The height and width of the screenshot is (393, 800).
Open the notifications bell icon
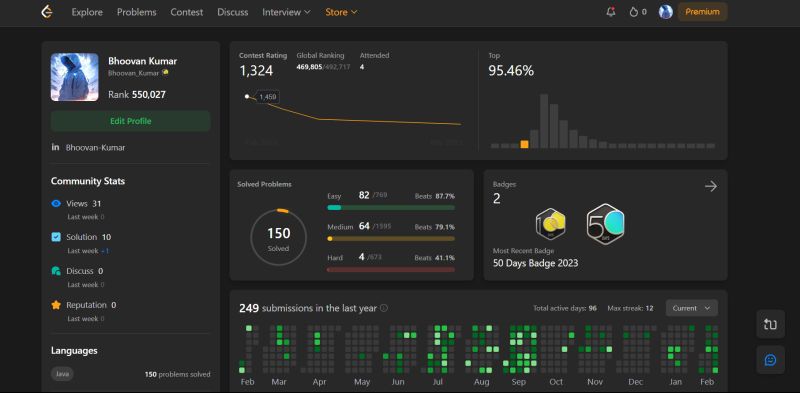point(611,12)
